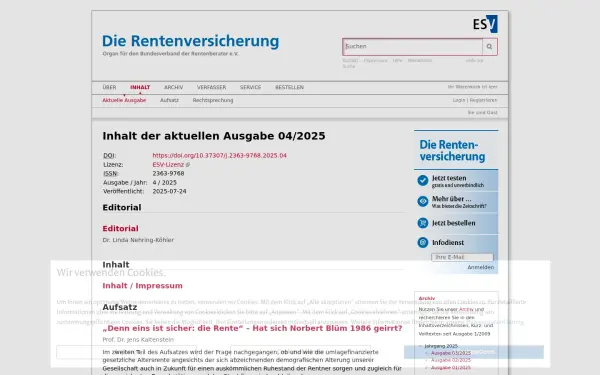The width and height of the screenshot is (600, 375).
Task: Open the INHALT menu item
Action: coord(140,87)
